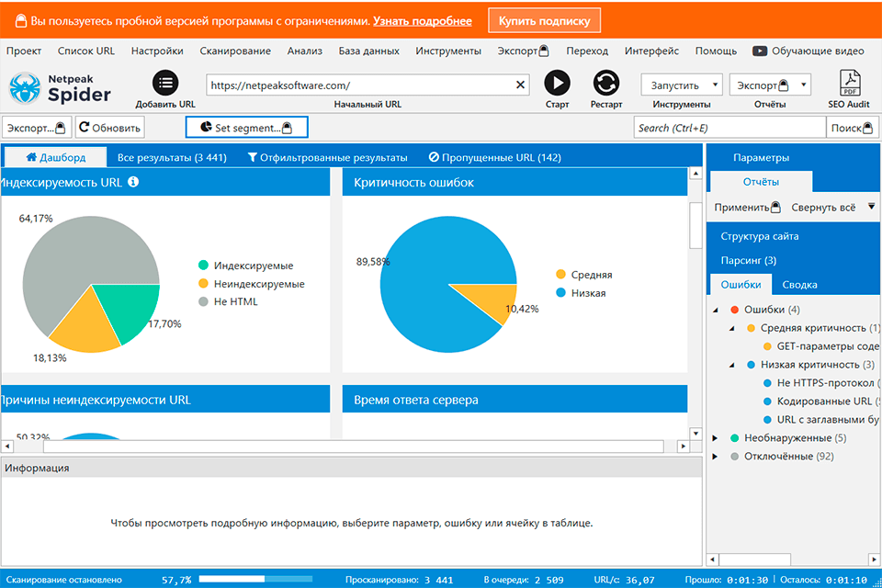Click the Restart scan icon
The image size is (882, 588).
point(606,83)
